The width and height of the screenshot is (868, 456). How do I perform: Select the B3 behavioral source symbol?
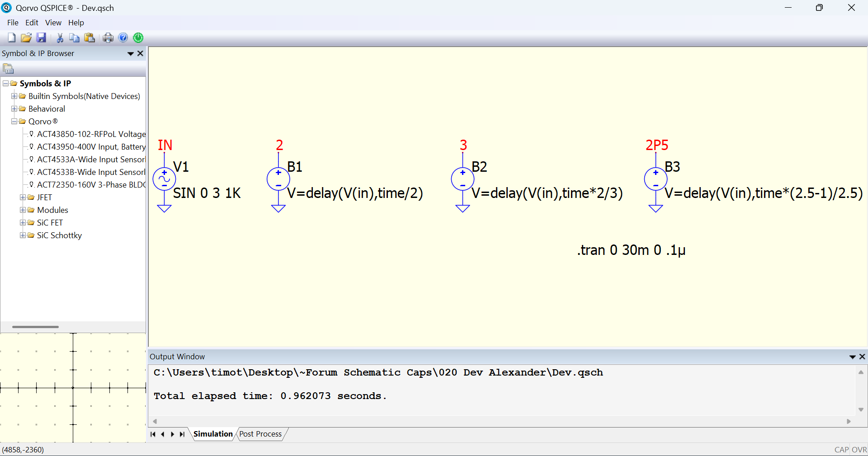pyautogui.click(x=656, y=179)
